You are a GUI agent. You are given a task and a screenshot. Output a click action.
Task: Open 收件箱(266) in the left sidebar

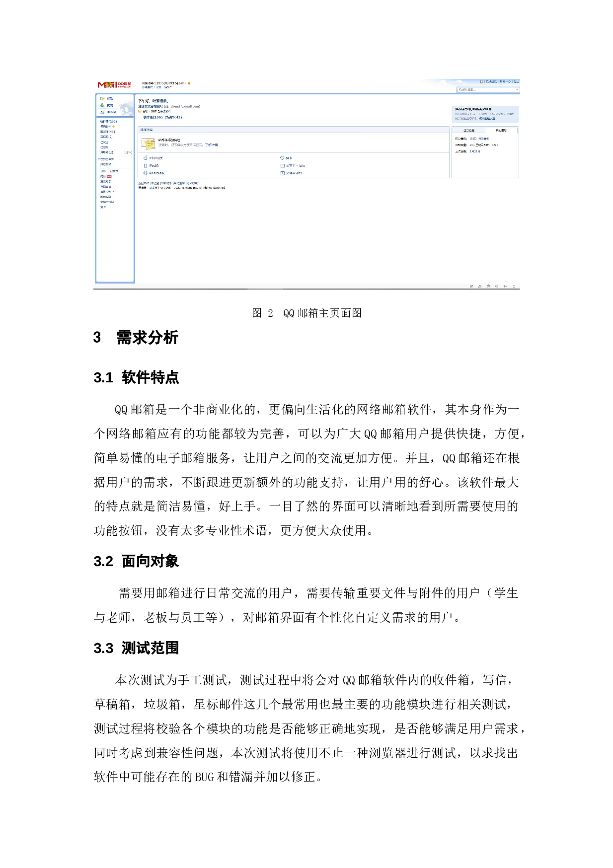(108, 121)
